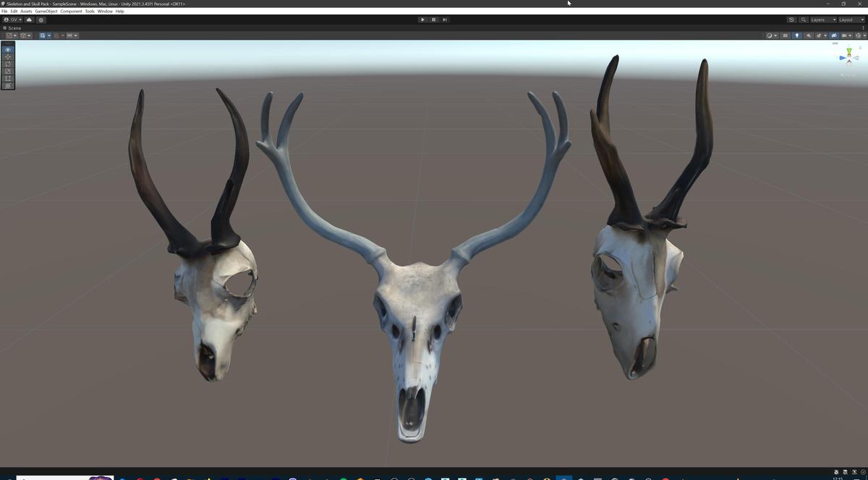Open the undo history in the toolbar

click(x=791, y=20)
